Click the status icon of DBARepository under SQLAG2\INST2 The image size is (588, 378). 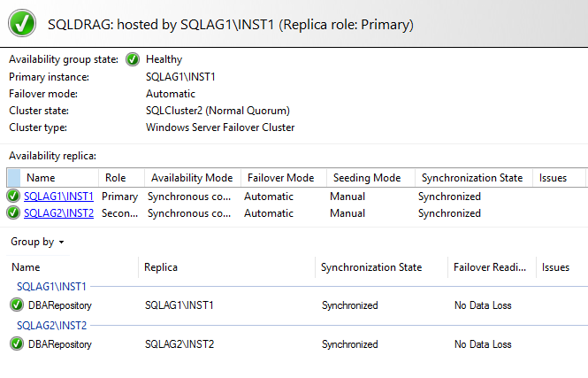tap(18, 344)
